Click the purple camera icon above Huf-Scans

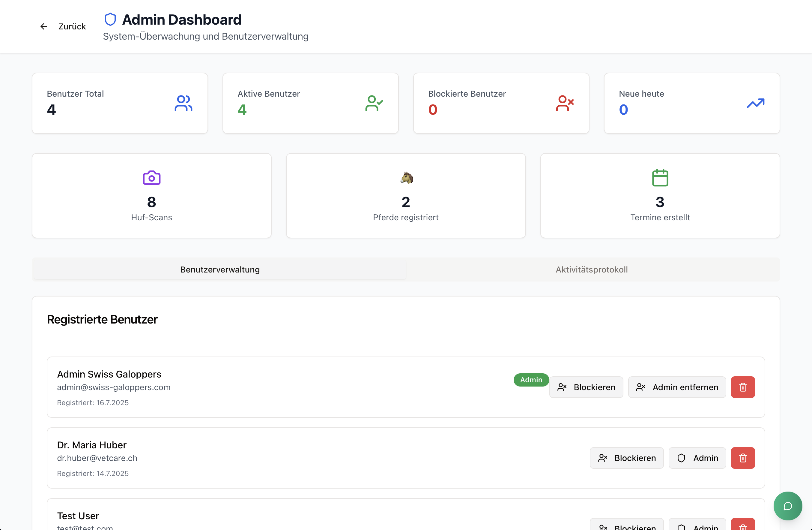pos(151,178)
